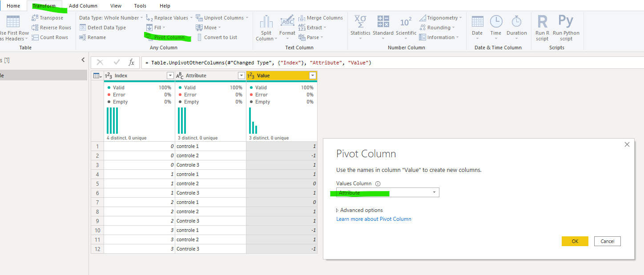Click the Rounding tool
644x275 pixels.
click(437, 28)
